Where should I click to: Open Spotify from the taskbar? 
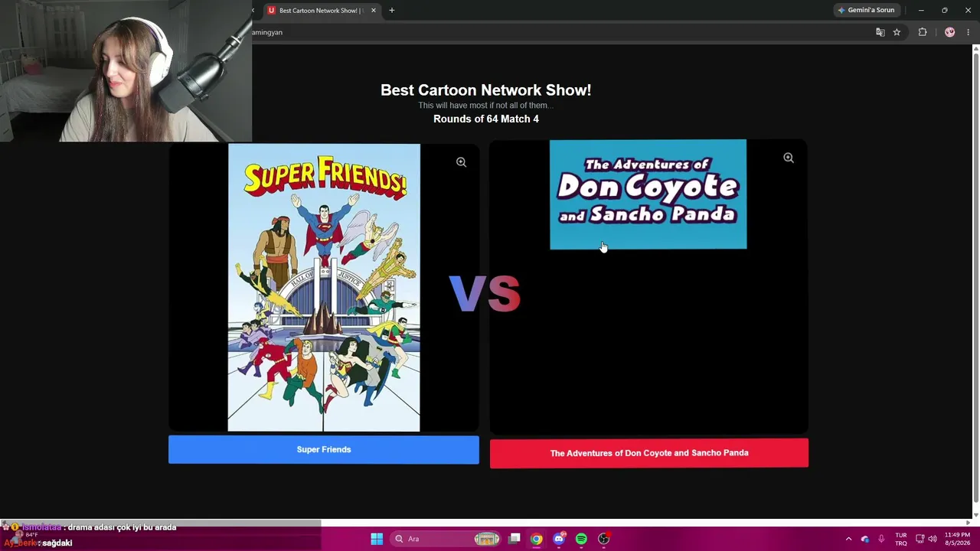581,539
